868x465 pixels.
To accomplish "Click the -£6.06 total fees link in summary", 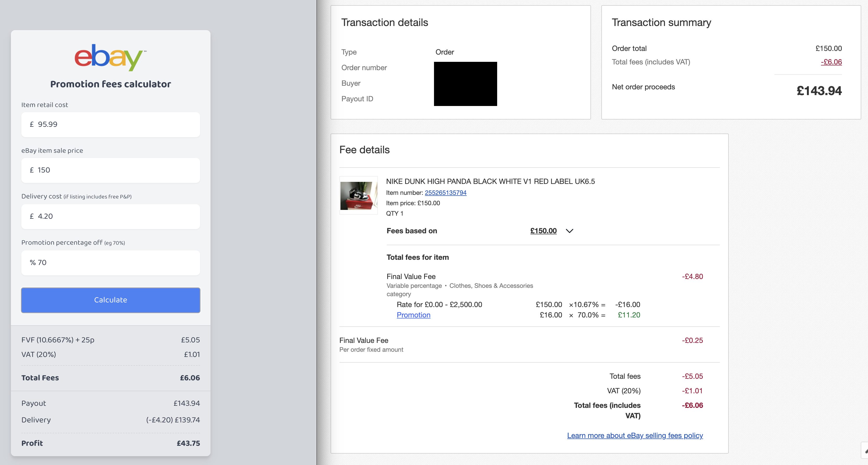I will pyautogui.click(x=831, y=62).
